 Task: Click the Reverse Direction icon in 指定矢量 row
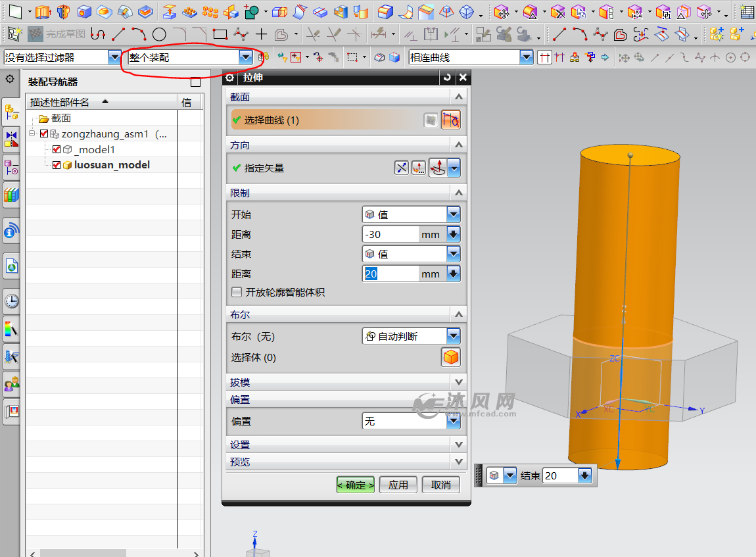click(401, 168)
